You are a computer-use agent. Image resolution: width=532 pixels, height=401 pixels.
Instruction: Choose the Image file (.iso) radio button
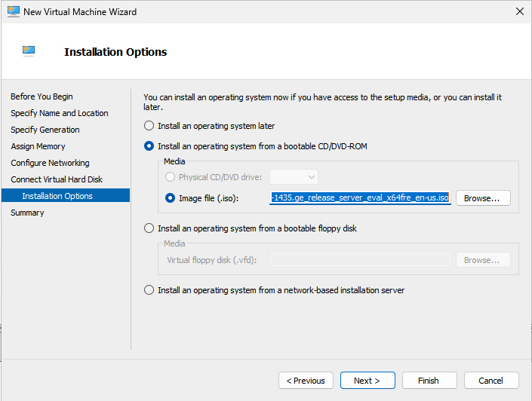click(x=171, y=198)
